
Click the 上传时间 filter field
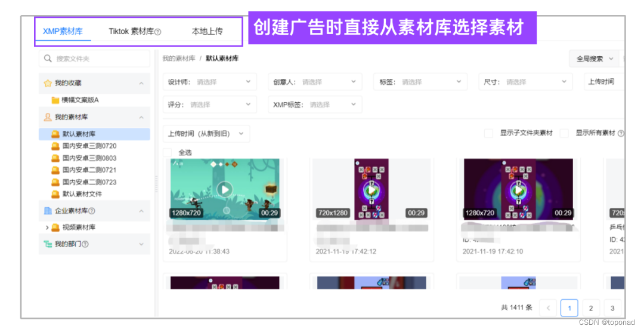pyautogui.click(x=605, y=82)
